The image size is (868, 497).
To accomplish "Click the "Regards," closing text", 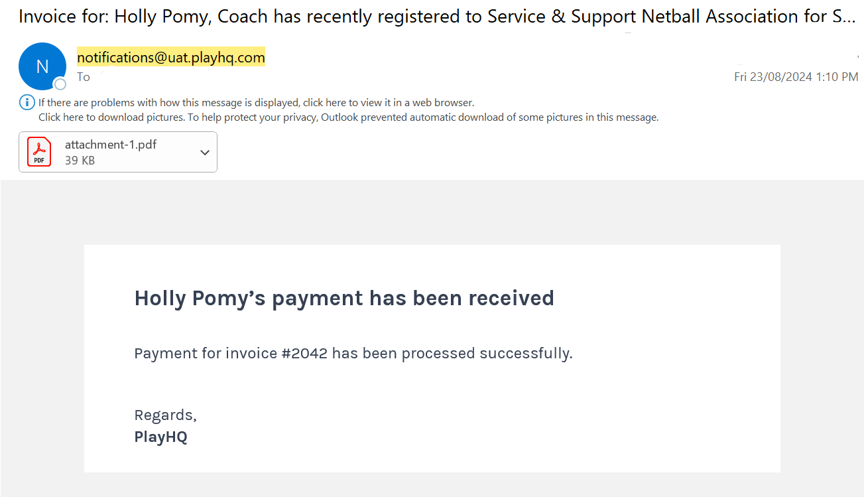I will (165, 415).
